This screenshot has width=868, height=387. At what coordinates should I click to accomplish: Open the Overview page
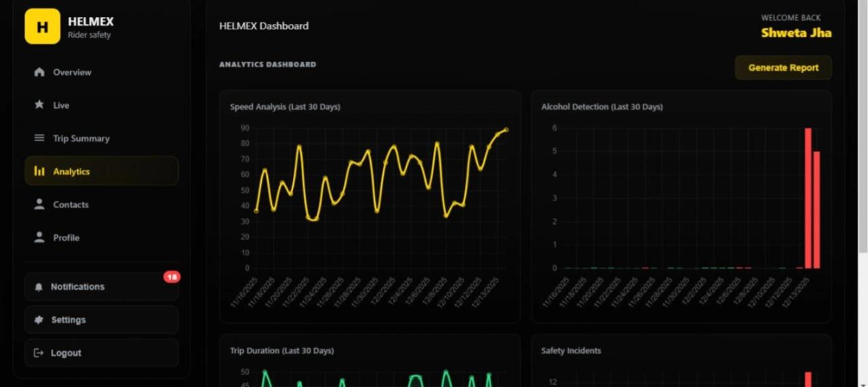tap(102, 72)
